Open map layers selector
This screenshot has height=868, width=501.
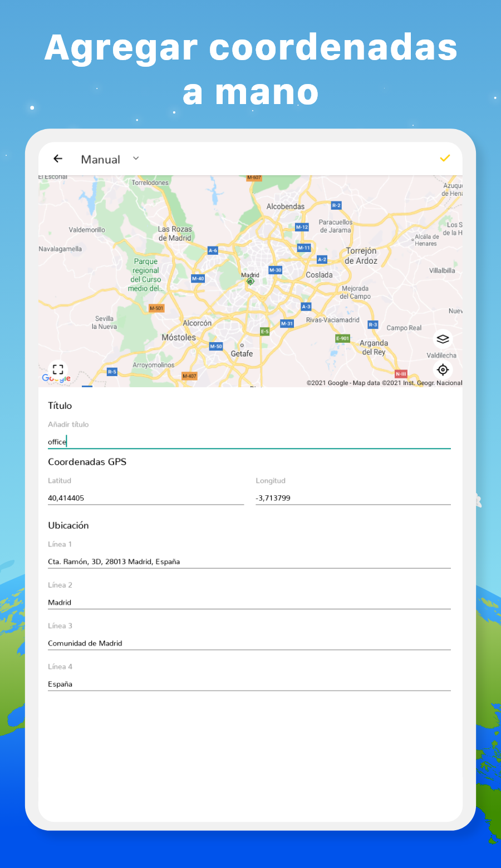click(x=443, y=339)
